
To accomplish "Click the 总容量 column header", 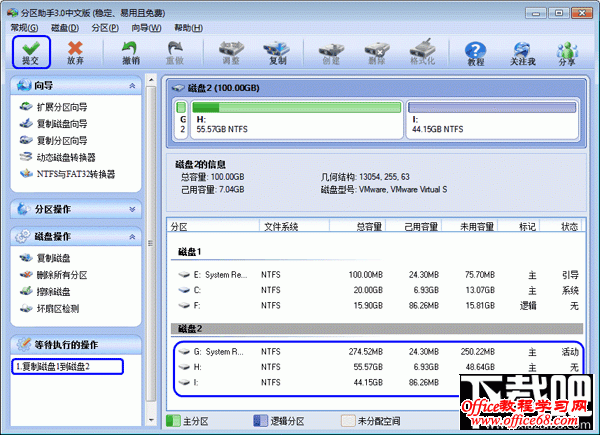I will click(x=357, y=226).
